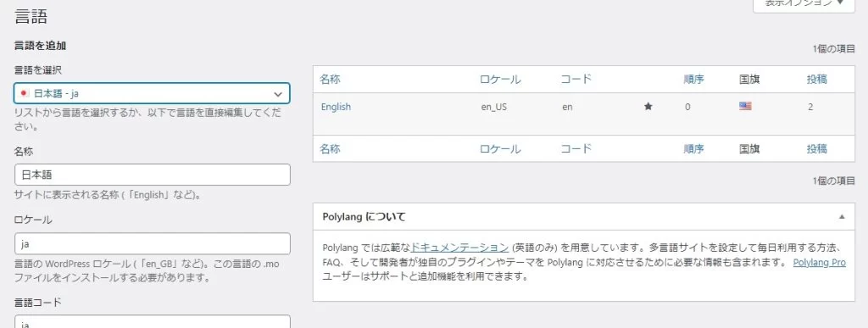Click the order value 0 in English row
The image size is (868, 328).
click(687, 108)
